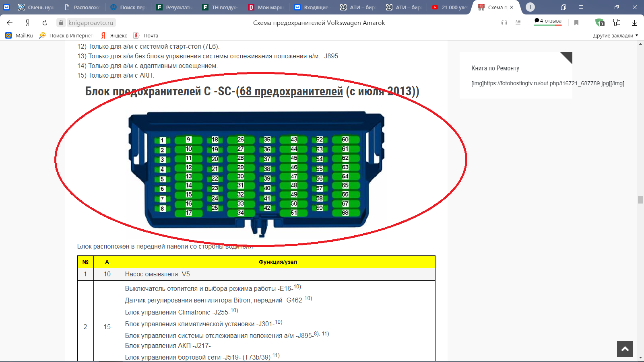This screenshot has height=362, width=644.
Task: Open the 68 предохранителей heading link
Action: point(291,91)
